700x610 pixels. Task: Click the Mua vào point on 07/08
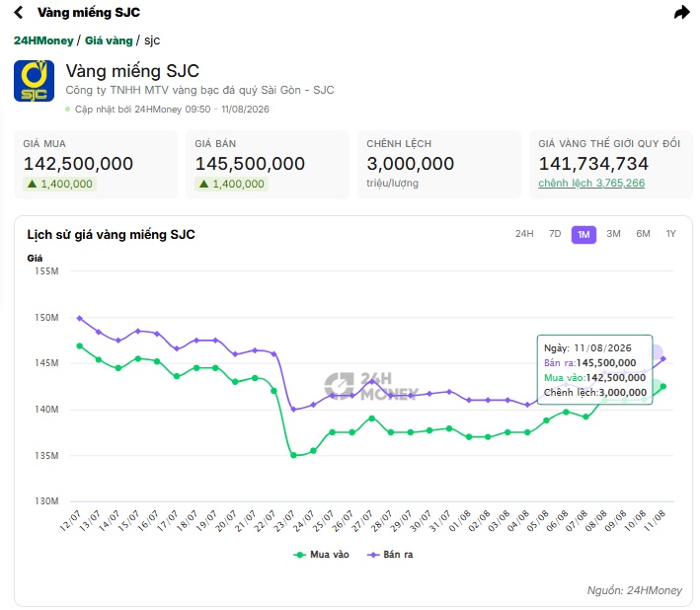pos(585,417)
